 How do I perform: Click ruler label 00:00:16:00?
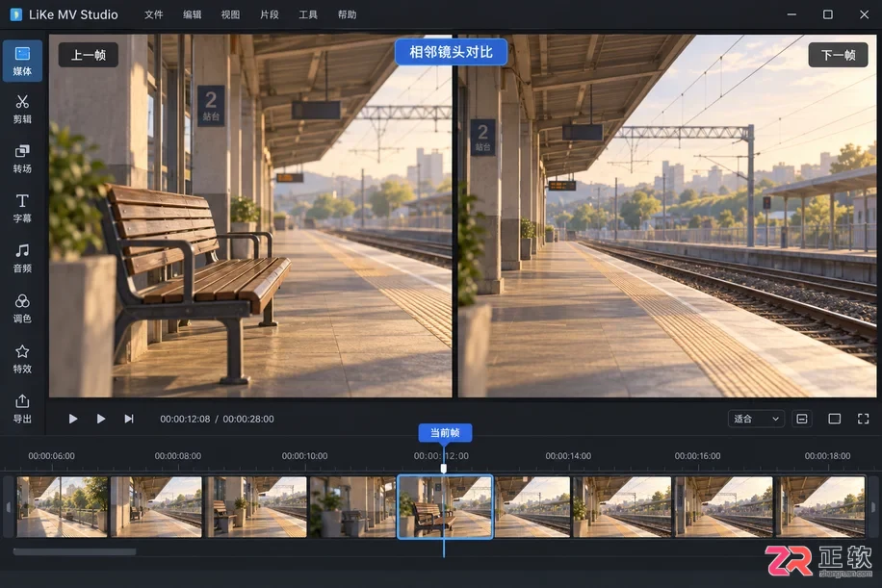coord(697,456)
